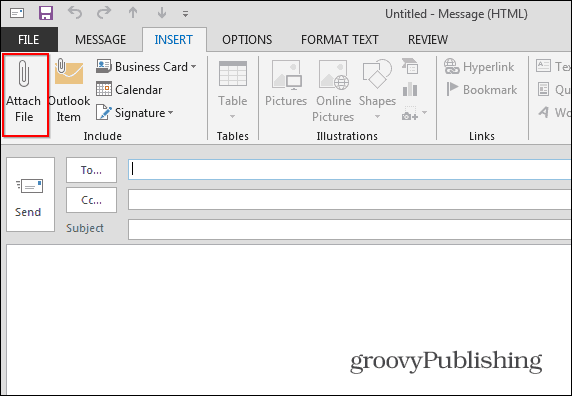Click the To... button
Screen dimensions: 572x396
coord(91,170)
